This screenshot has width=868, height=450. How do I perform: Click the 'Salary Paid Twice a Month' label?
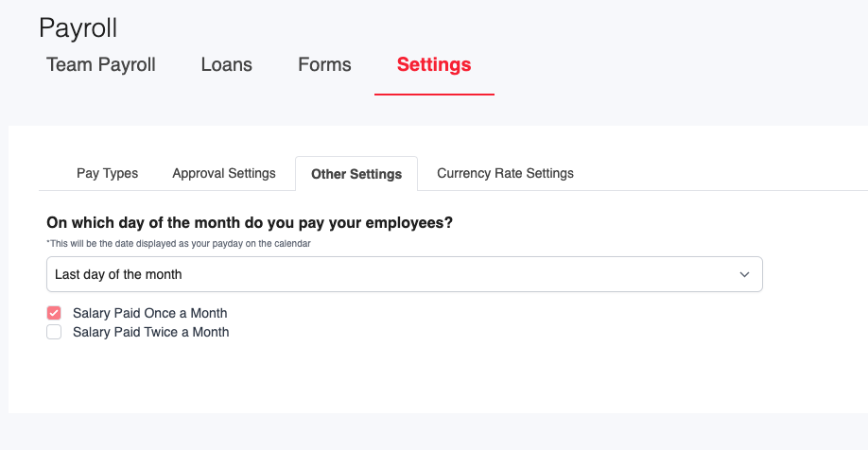151,332
